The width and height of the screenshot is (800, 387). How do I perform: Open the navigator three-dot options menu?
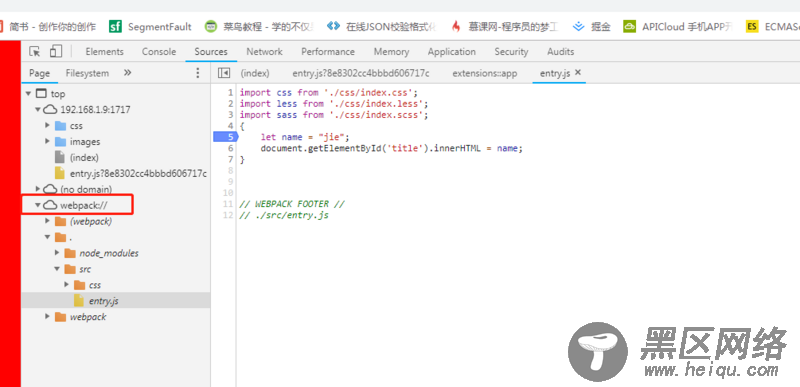[198, 73]
